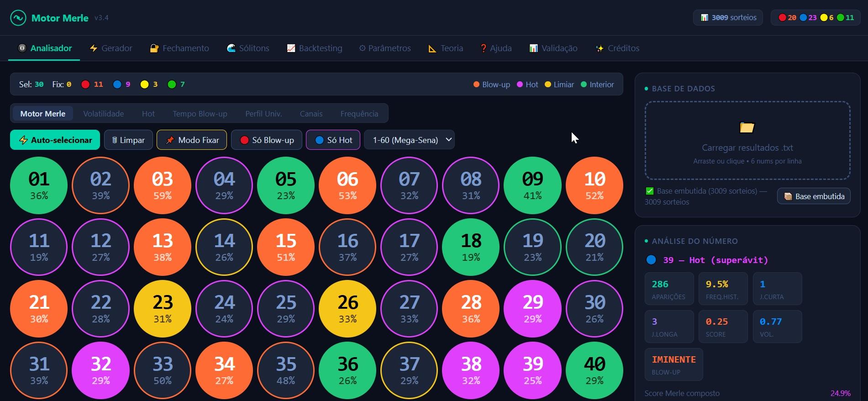The height and width of the screenshot is (401, 868).
Task: Toggle Modo Fixar pin mode
Action: 192,140
